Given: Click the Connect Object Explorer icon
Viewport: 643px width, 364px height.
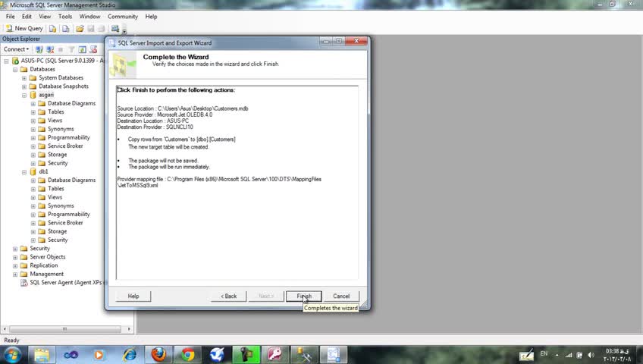Looking at the screenshot, I should [39, 49].
